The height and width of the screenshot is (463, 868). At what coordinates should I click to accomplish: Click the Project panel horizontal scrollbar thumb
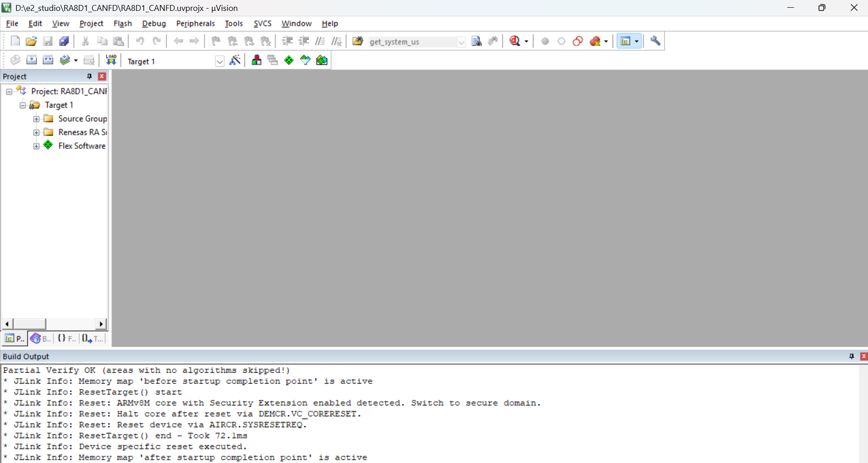pos(29,324)
